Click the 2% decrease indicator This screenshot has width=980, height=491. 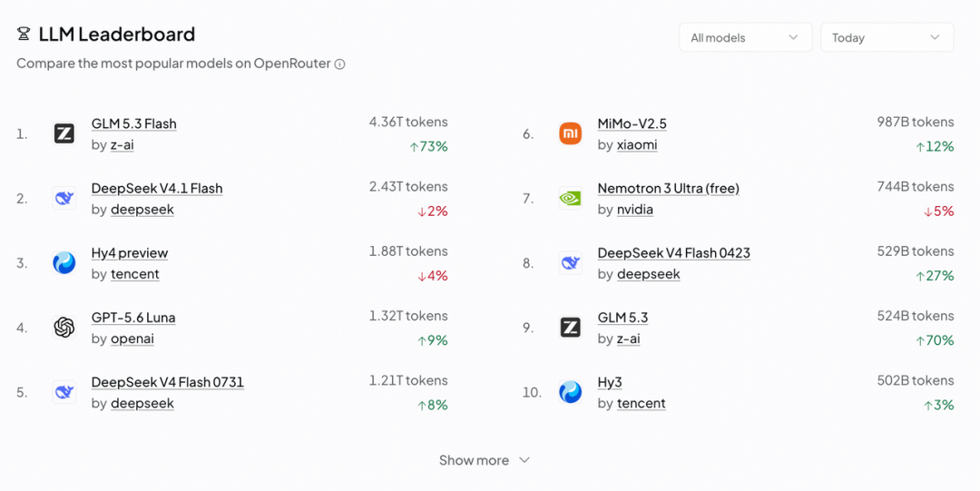click(433, 211)
